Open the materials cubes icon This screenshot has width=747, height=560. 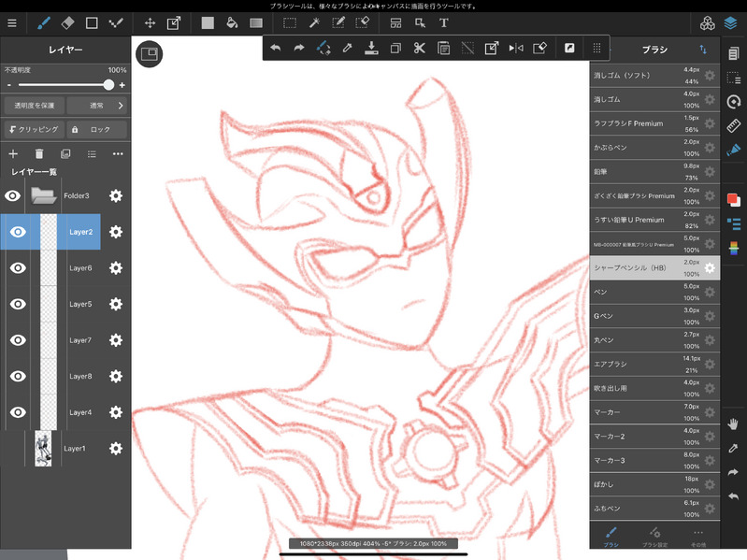click(x=708, y=22)
